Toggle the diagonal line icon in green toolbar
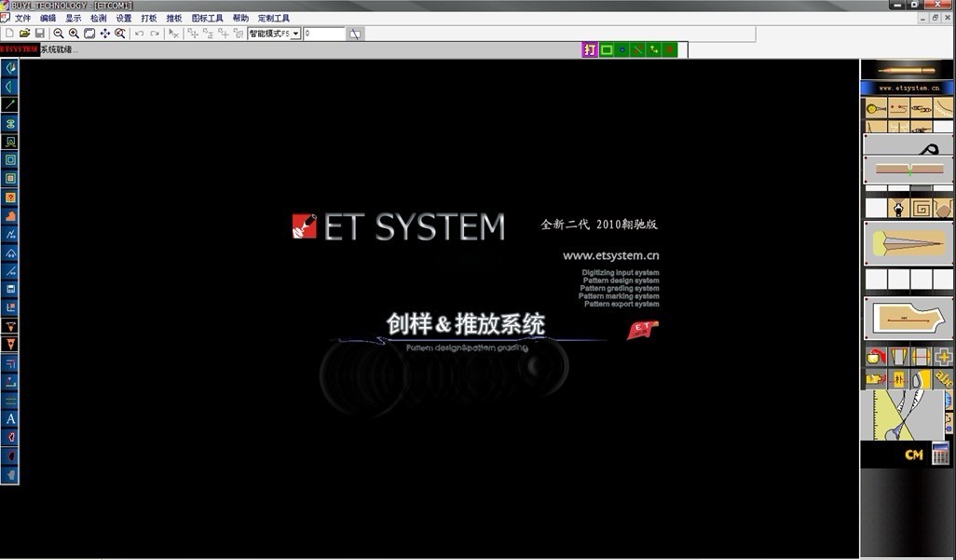 [x=637, y=49]
